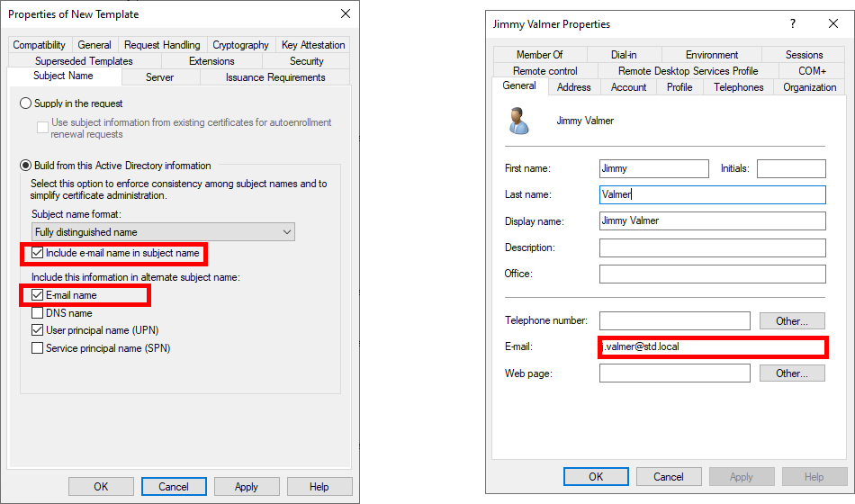Click the Web page field
Viewport: 855px width, 504px height.
pos(674,373)
